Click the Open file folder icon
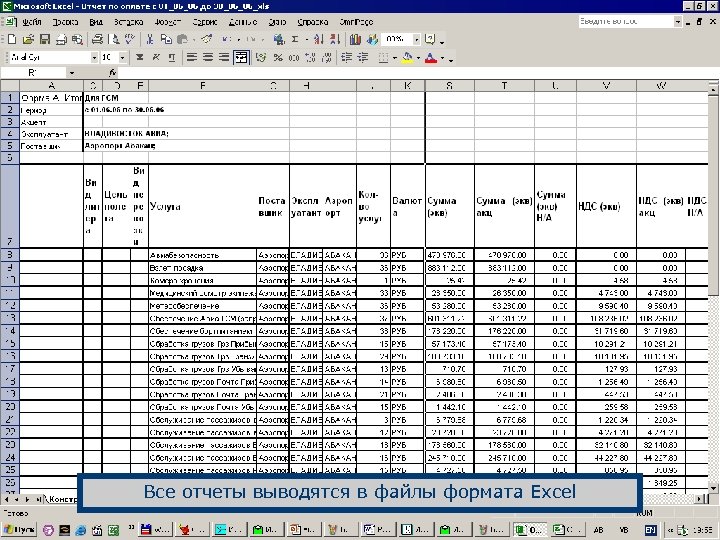Viewport: 720px width, 540px height. click(x=28, y=39)
